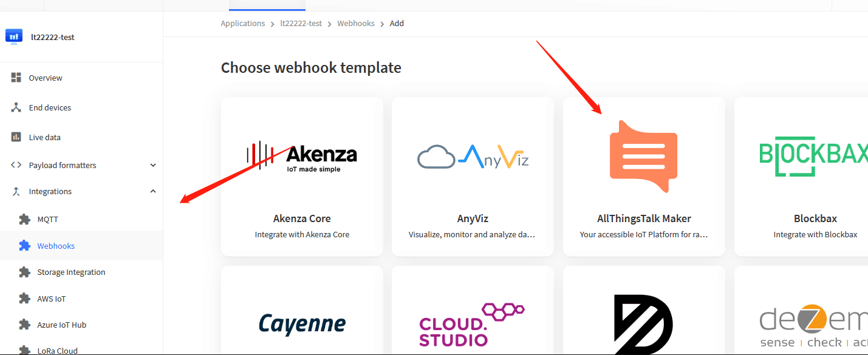Click the black D-shaped logo
The height and width of the screenshot is (355, 868).
coord(643,325)
